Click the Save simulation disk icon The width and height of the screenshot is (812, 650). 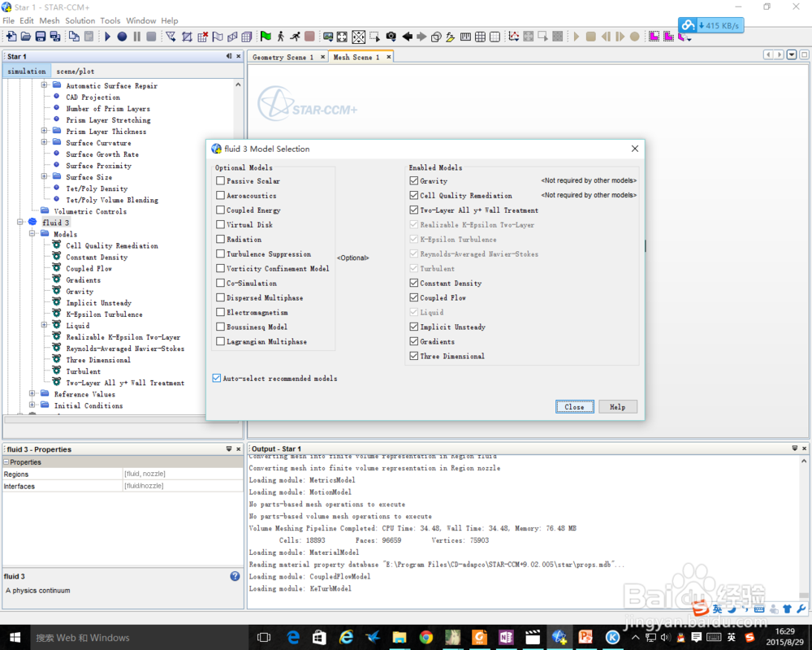[41, 37]
